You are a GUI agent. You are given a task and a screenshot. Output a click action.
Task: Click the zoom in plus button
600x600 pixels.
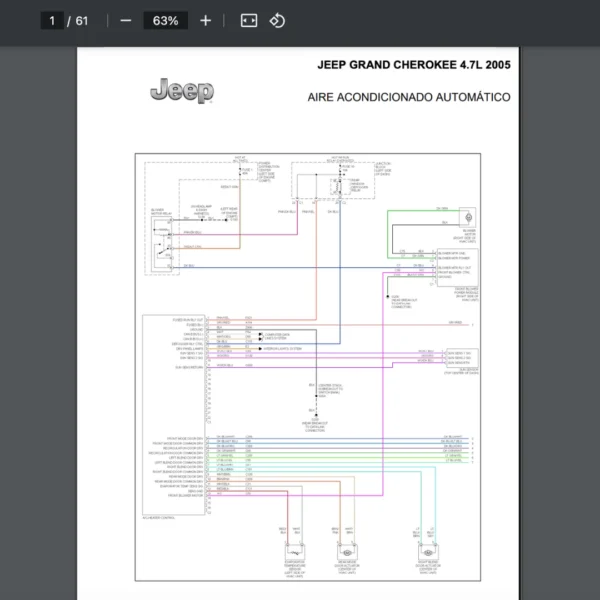pyautogui.click(x=205, y=21)
